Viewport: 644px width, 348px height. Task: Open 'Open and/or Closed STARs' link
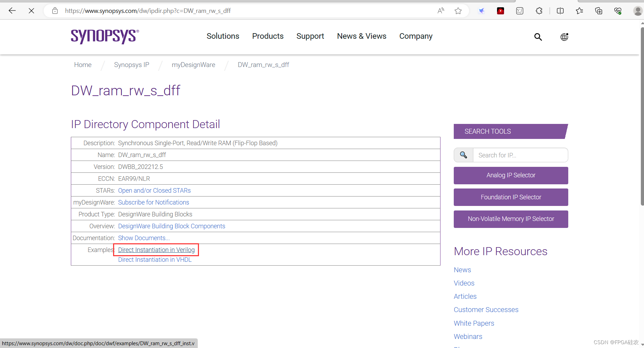click(x=154, y=191)
